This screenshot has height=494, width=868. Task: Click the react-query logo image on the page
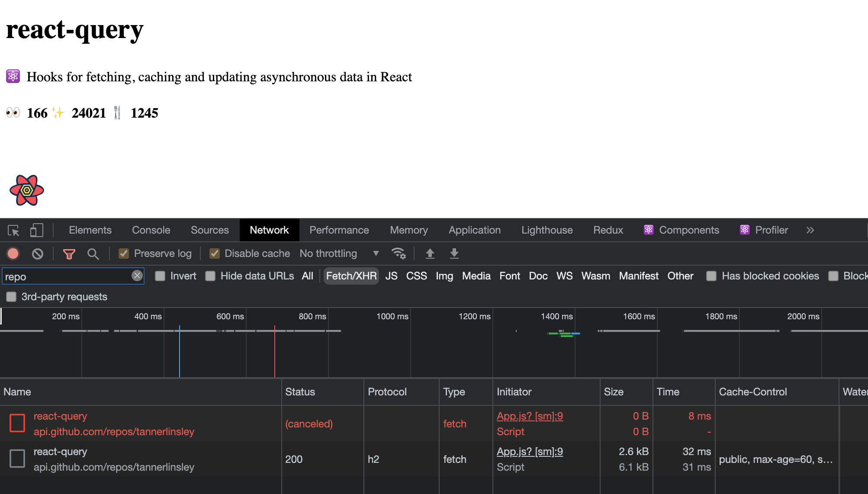(x=27, y=190)
